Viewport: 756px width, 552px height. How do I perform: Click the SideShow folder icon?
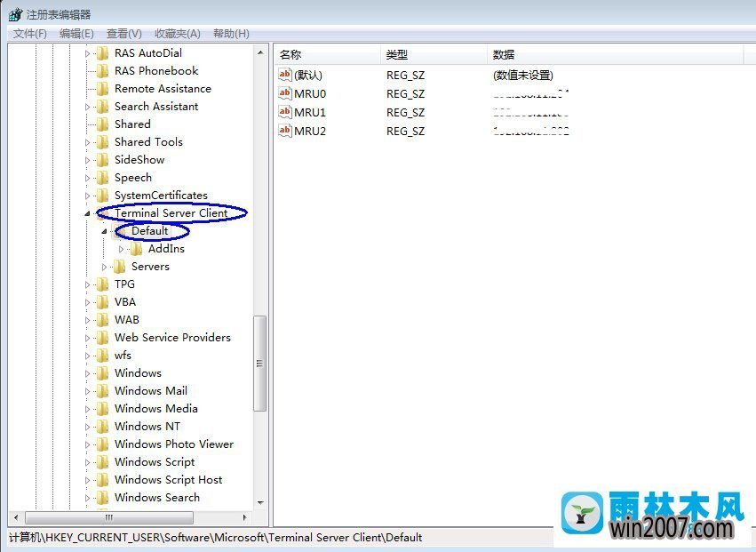[x=103, y=160]
